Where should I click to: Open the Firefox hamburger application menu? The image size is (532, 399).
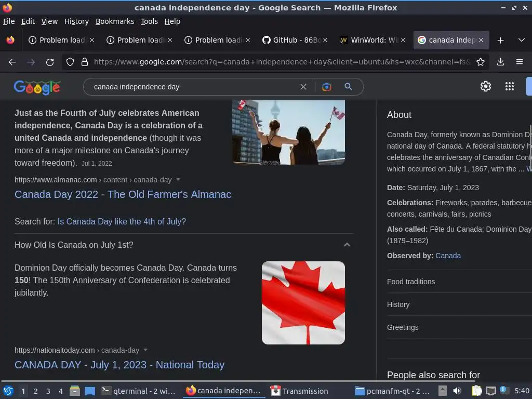tap(519, 62)
